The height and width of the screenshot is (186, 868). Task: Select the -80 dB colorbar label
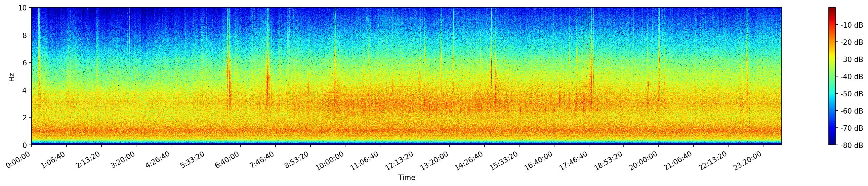[x=851, y=146]
